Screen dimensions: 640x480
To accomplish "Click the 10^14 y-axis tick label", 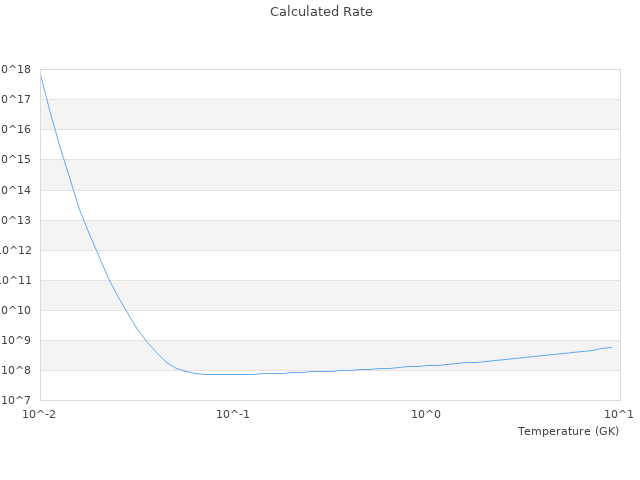I will coord(17,190).
